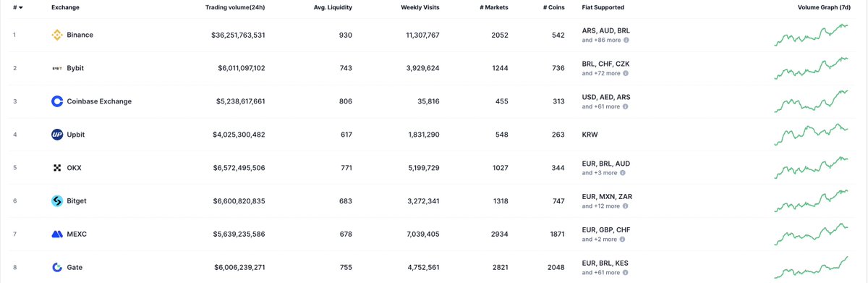
Task: Open the Gate exchange name link
Action: click(x=75, y=268)
